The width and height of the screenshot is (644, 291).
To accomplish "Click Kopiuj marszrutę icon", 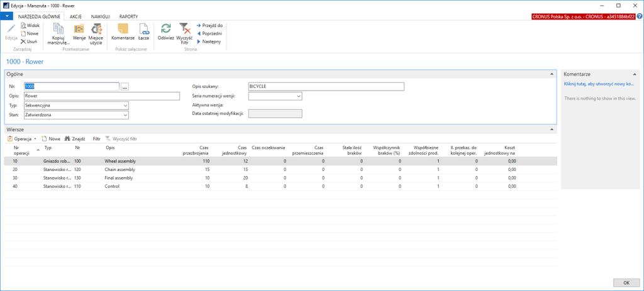I will click(59, 29).
